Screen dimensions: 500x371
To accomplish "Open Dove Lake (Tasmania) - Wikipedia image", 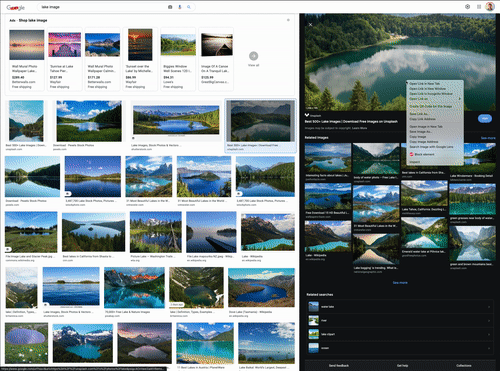I will pos(261,287).
